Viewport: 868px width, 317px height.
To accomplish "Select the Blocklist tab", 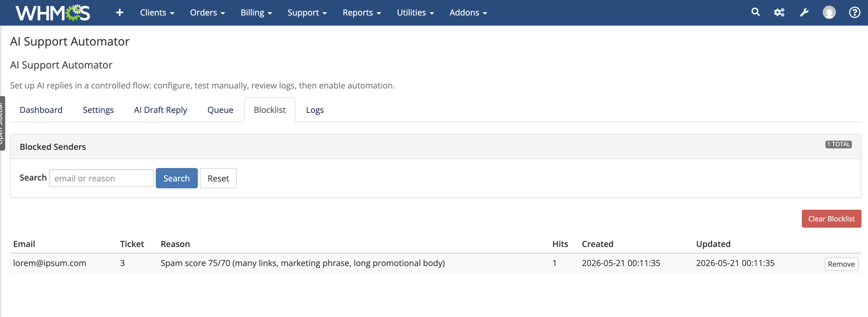I will tap(270, 110).
